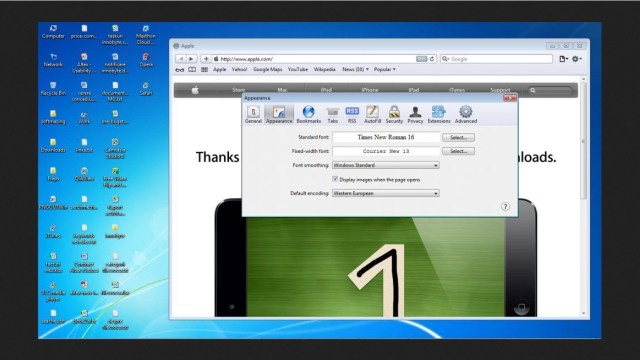The image size is (640, 360).
Task: Open the Yahoo! bookmark
Action: [239, 69]
